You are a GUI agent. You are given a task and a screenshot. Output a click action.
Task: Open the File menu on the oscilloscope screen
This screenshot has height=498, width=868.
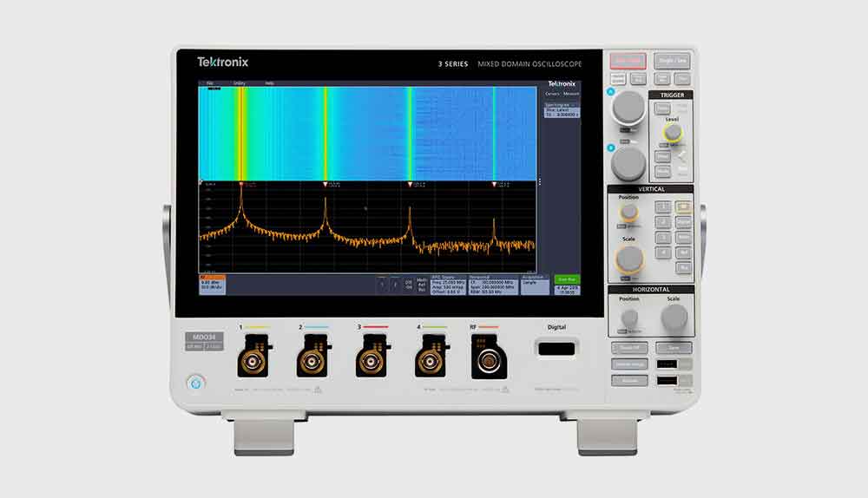[210, 83]
